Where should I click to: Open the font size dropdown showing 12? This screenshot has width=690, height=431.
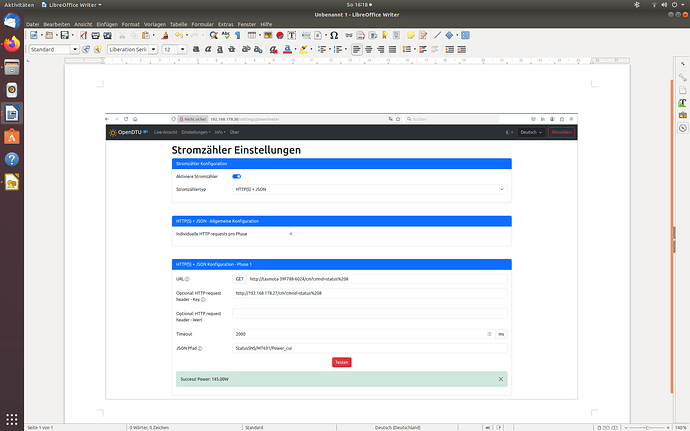pos(183,49)
